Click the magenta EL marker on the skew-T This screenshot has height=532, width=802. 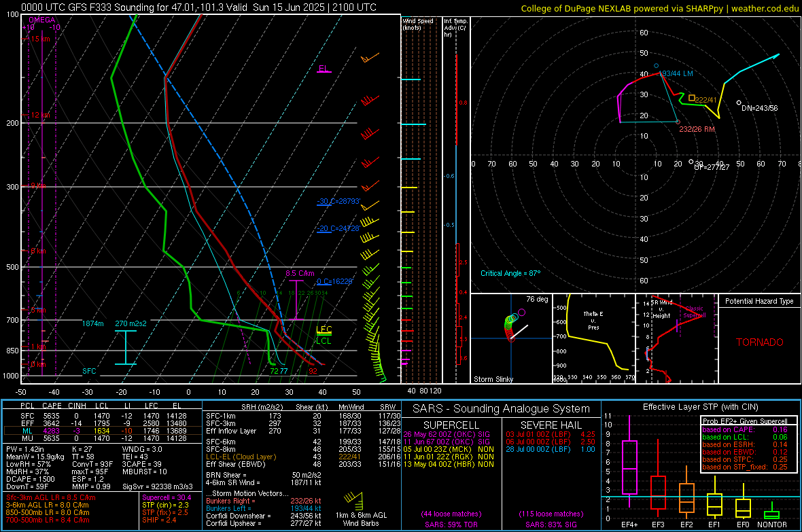[x=324, y=69]
